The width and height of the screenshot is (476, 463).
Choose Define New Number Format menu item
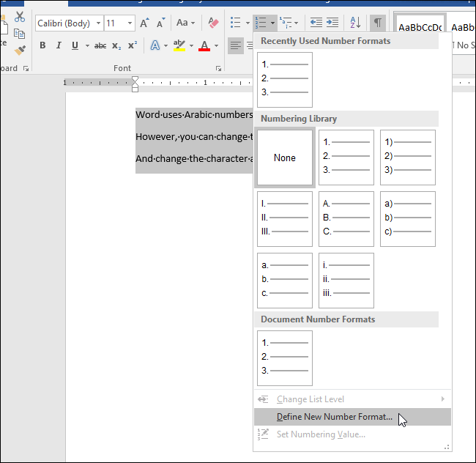334,418
